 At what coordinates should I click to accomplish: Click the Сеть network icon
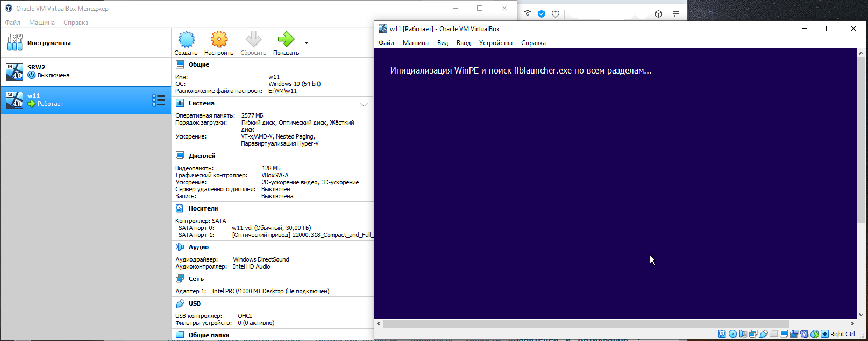[180, 279]
